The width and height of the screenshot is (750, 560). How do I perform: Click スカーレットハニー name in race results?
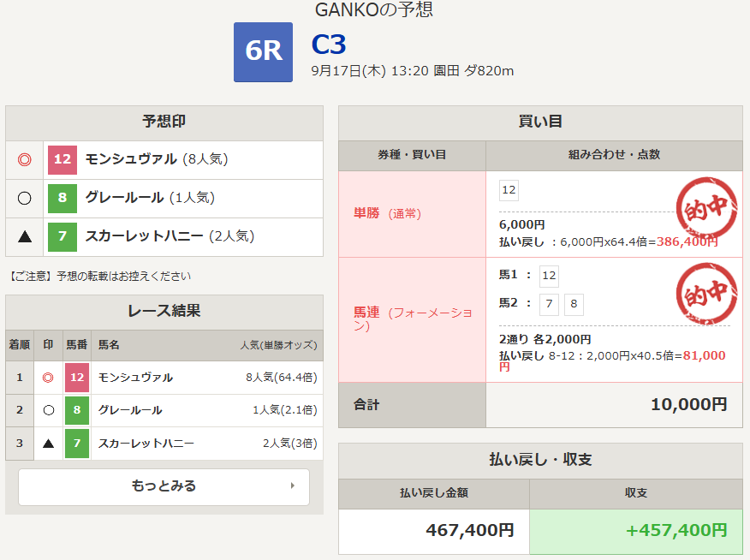point(146,444)
